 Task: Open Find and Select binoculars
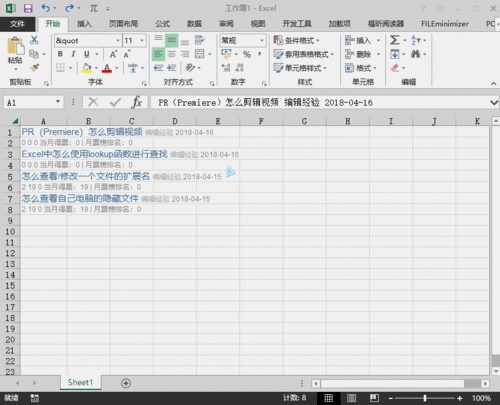point(415,54)
